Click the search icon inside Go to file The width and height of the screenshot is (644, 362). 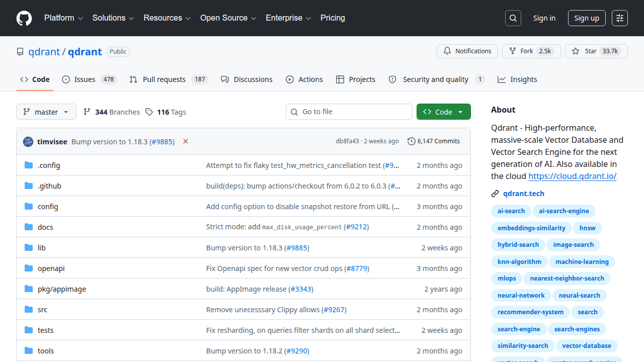point(294,112)
